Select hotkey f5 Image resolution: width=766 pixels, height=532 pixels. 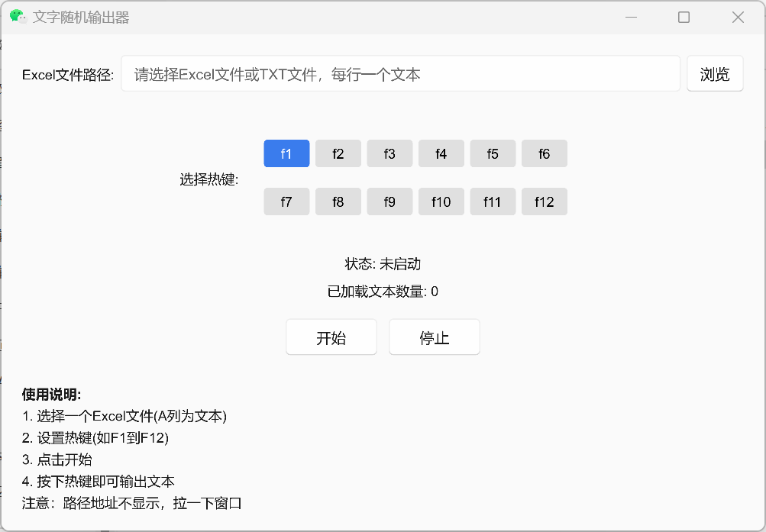tap(493, 153)
